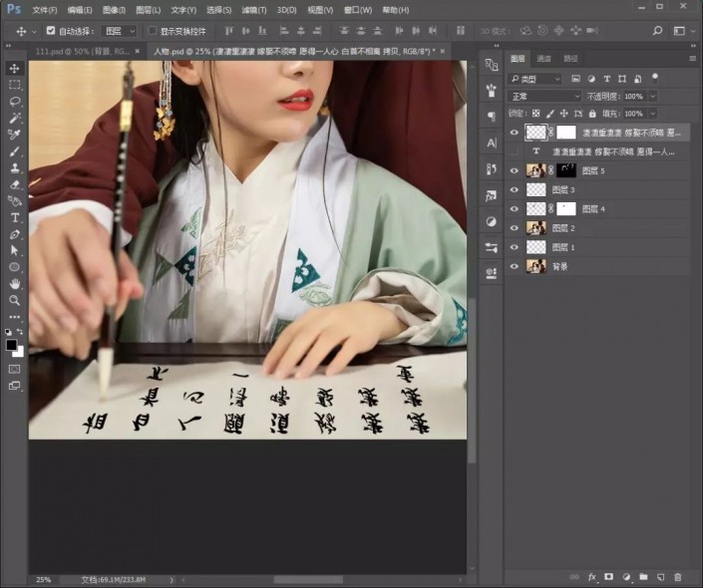Switch to the 路径 tab
Image resolution: width=703 pixels, height=588 pixels.
tap(570, 58)
